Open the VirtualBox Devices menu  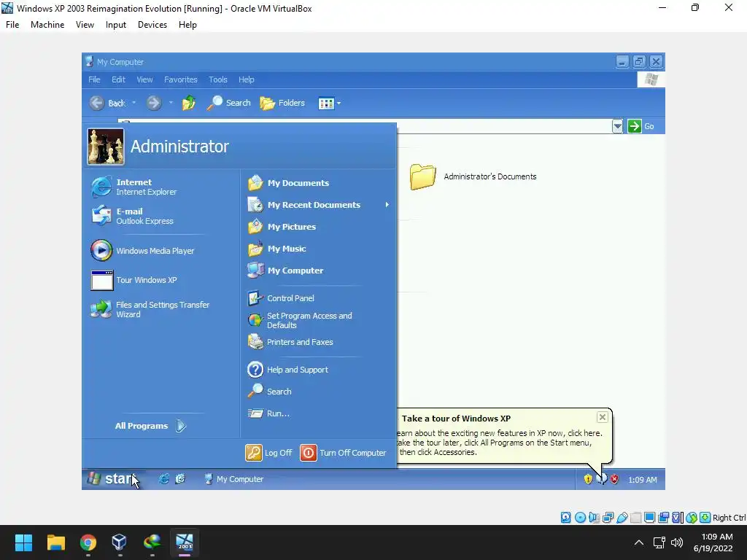[152, 25]
